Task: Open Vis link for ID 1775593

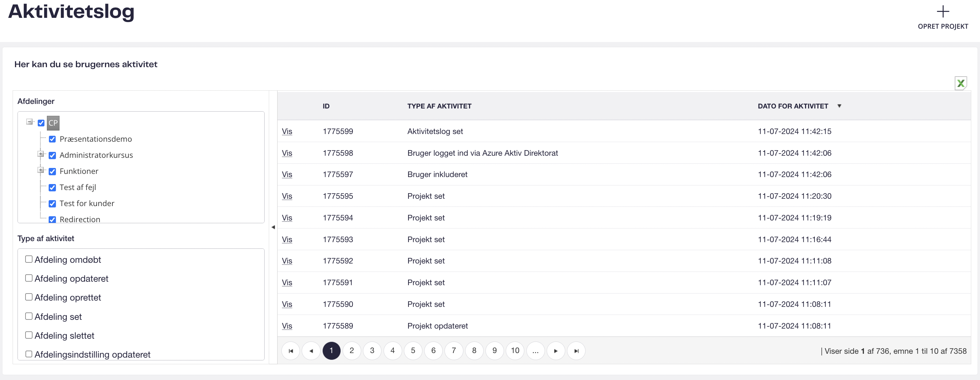Action: click(287, 240)
